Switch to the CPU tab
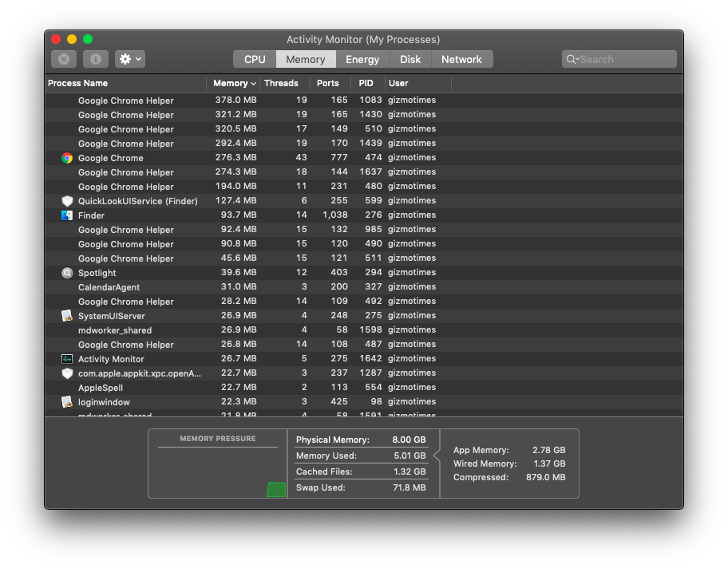The height and width of the screenshot is (568, 728). tap(255, 59)
